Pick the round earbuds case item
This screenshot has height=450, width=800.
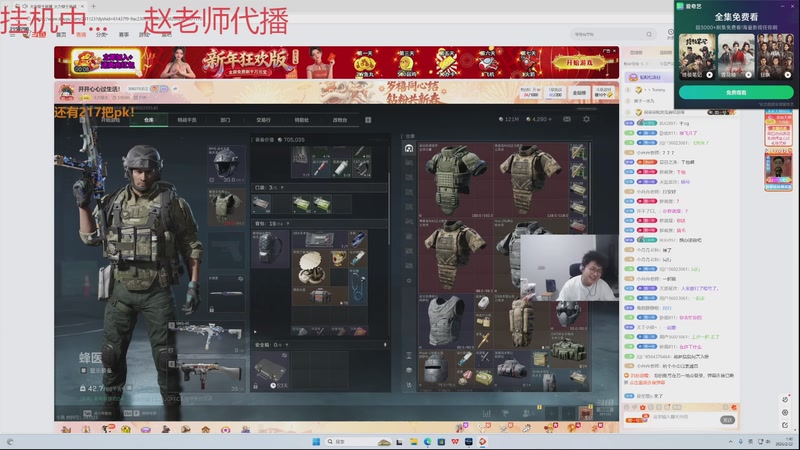pos(311,267)
